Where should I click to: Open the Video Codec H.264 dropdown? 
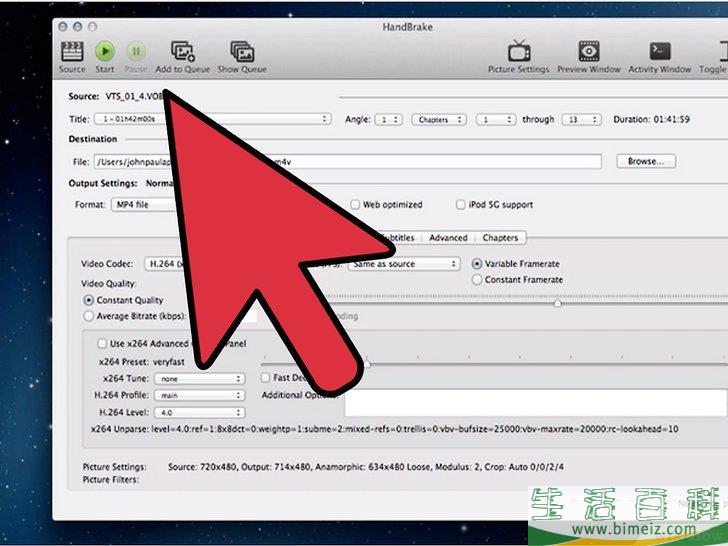[162, 264]
